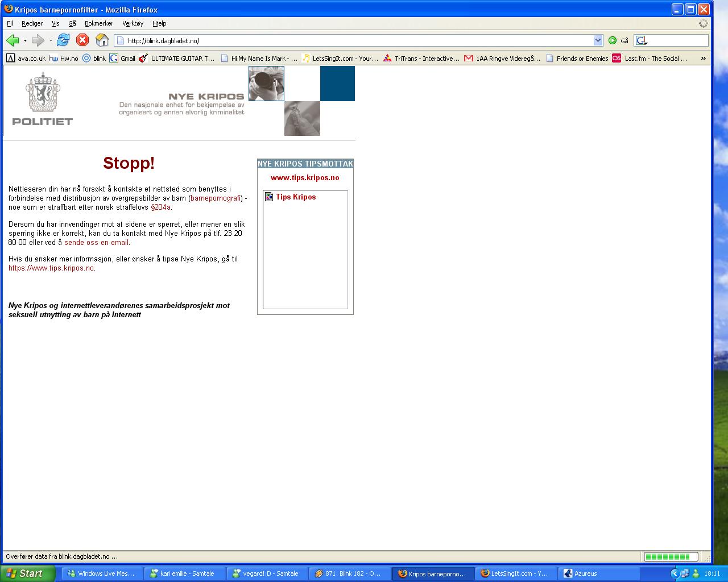Open the Bokmerker menu
The height and width of the screenshot is (582, 728).
[x=99, y=23]
